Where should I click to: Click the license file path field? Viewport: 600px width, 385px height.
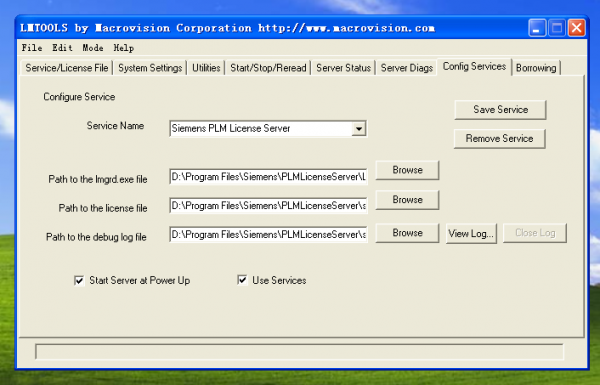coord(268,206)
